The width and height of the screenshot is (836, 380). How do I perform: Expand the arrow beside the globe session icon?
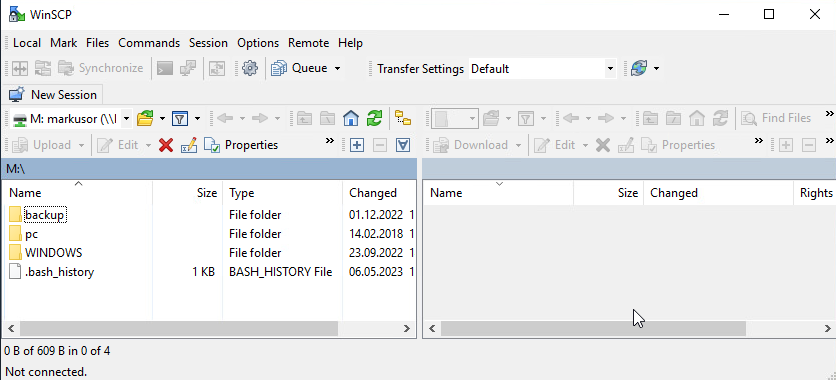tap(656, 68)
